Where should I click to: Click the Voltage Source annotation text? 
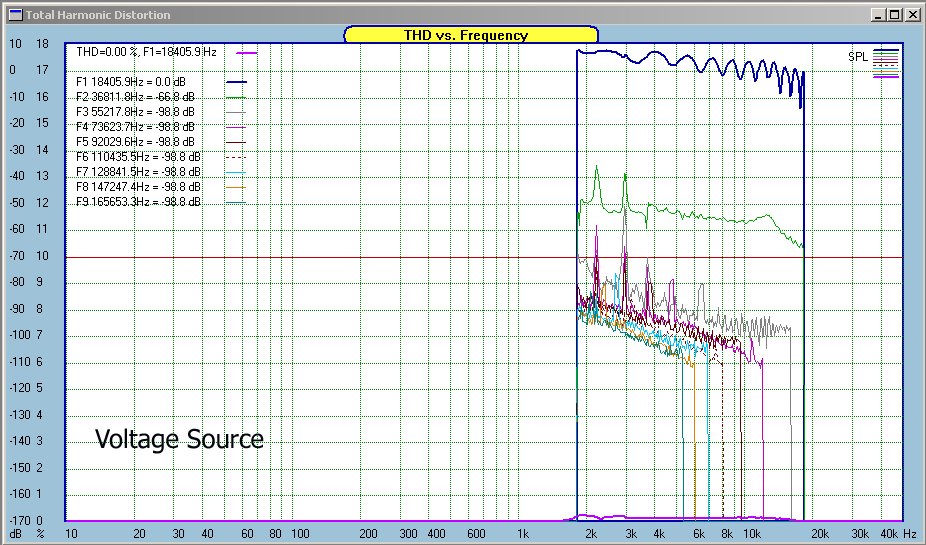[180, 439]
